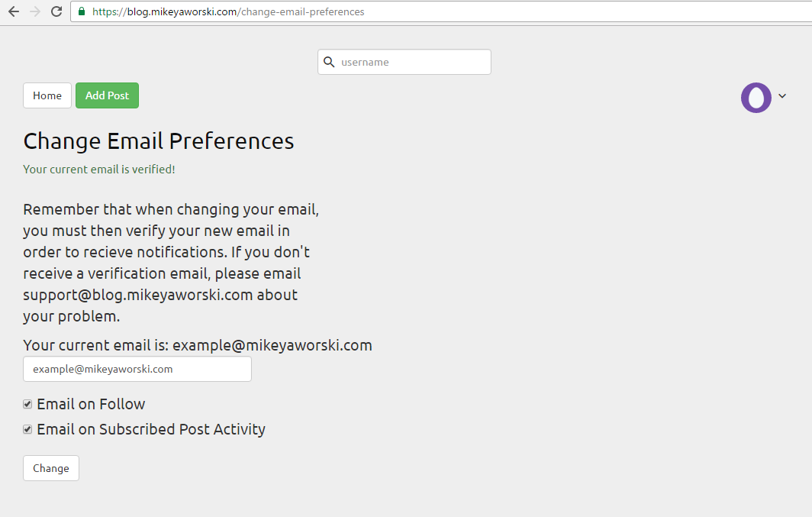The height and width of the screenshot is (517, 812).
Task: Click the magnifier search icon
Action: coord(329,62)
